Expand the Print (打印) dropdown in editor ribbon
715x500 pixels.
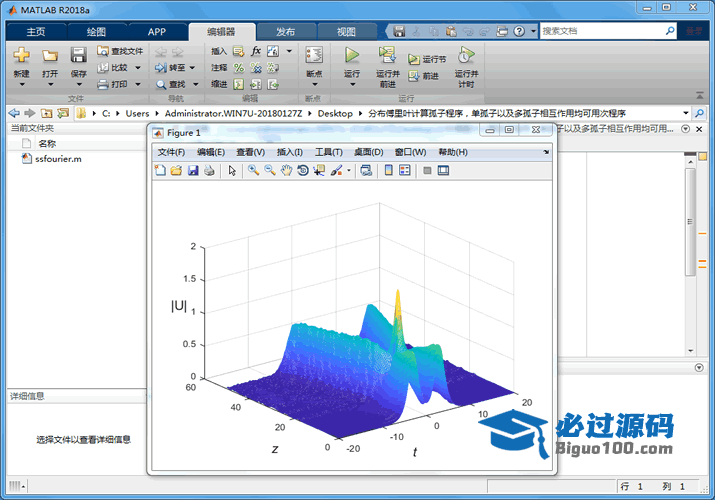click(x=135, y=84)
